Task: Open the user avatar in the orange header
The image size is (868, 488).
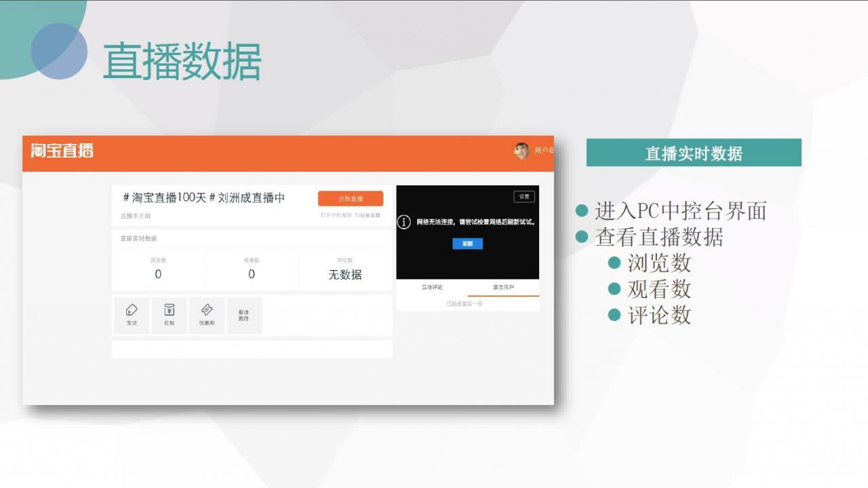Action: 521,151
